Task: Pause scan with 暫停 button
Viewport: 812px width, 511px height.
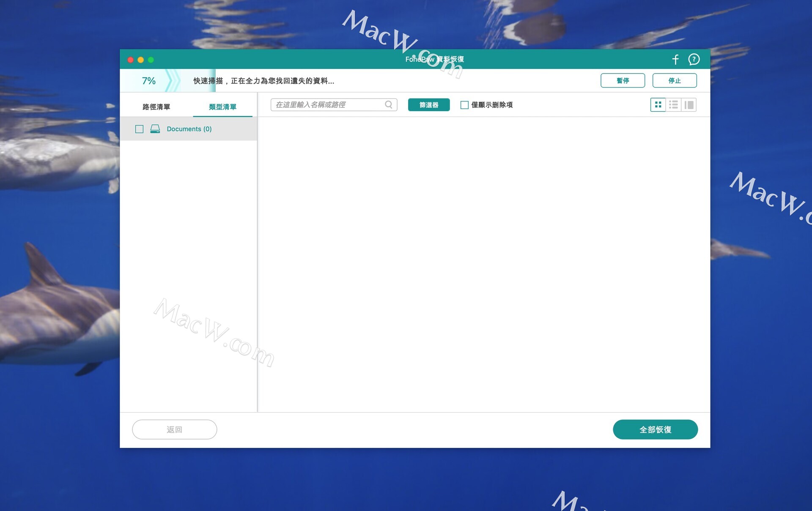Action: tap(623, 81)
